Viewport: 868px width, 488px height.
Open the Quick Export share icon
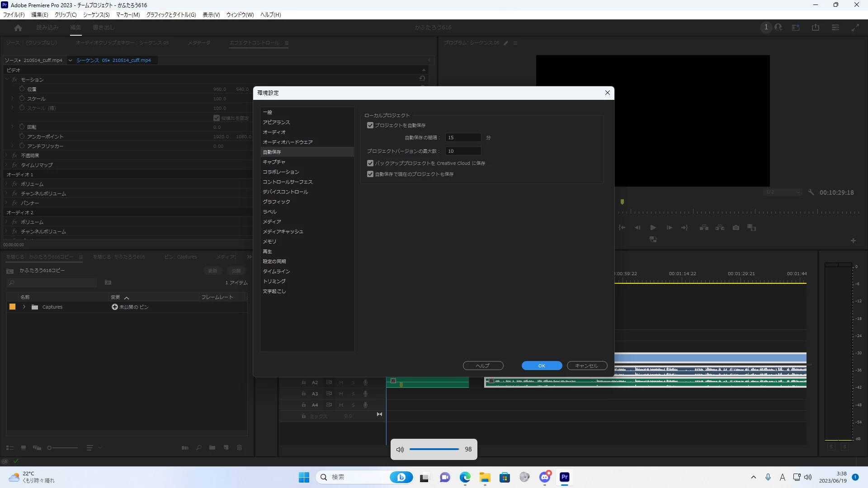tap(816, 28)
